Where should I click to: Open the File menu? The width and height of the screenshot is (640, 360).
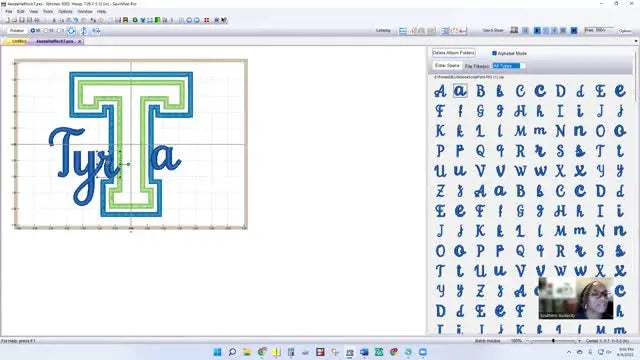(9, 11)
